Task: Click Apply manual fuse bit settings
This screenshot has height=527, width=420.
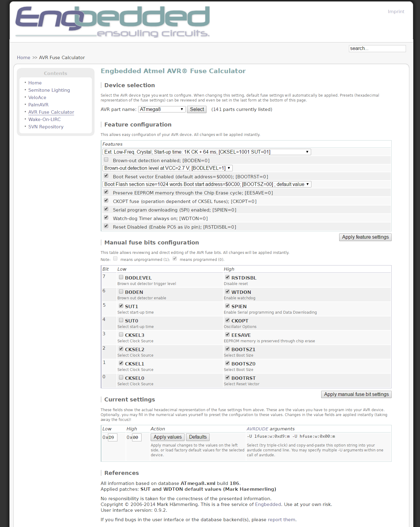Action: 356,394
